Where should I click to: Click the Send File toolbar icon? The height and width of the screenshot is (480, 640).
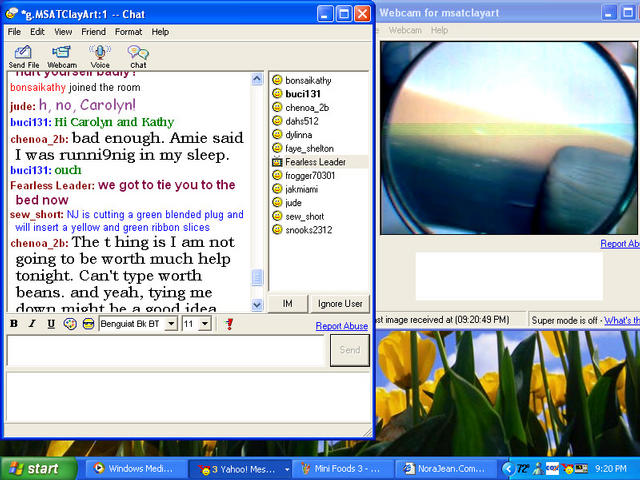pyautogui.click(x=24, y=57)
